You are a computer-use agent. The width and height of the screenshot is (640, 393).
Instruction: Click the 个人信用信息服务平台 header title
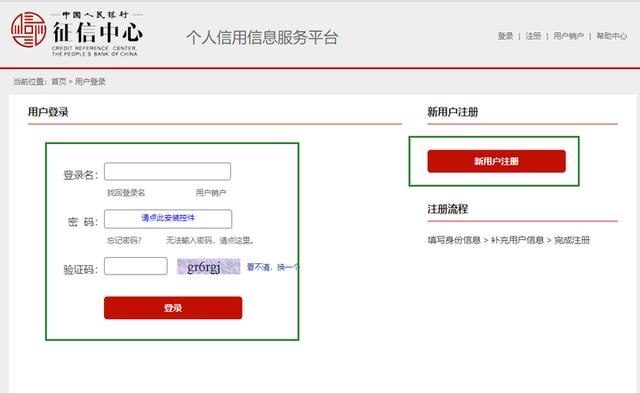[262, 37]
